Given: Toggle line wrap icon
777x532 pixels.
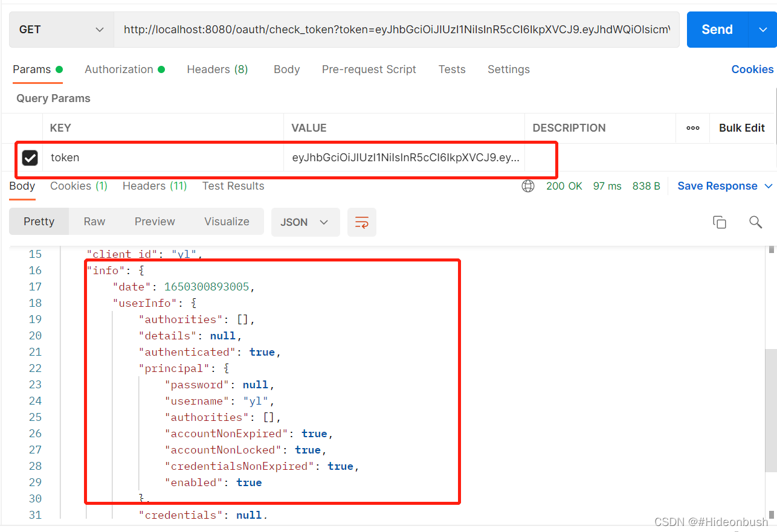Looking at the screenshot, I should [x=362, y=222].
